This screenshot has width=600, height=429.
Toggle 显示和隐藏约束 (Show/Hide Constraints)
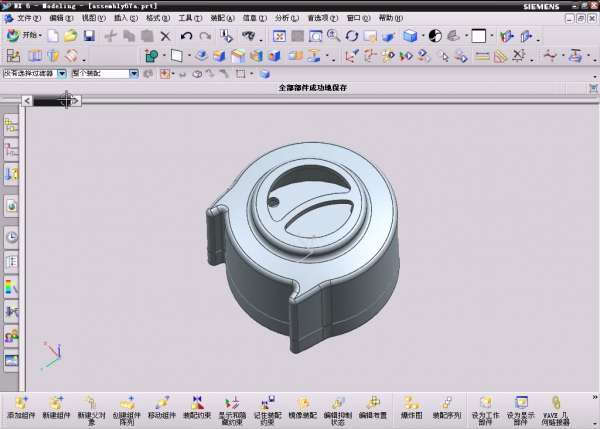click(232, 406)
